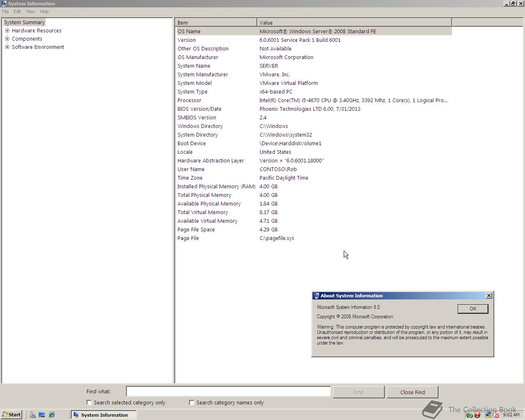Expand the Hardware Resources node
Image resolution: width=525 pixels, height=420 pixels.
[7, 30]
